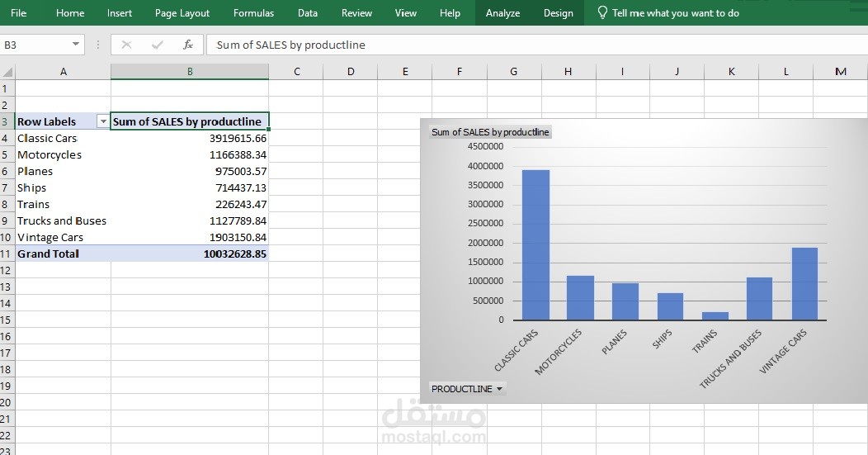Select cell with value 226243.47

tap(190, 204)
